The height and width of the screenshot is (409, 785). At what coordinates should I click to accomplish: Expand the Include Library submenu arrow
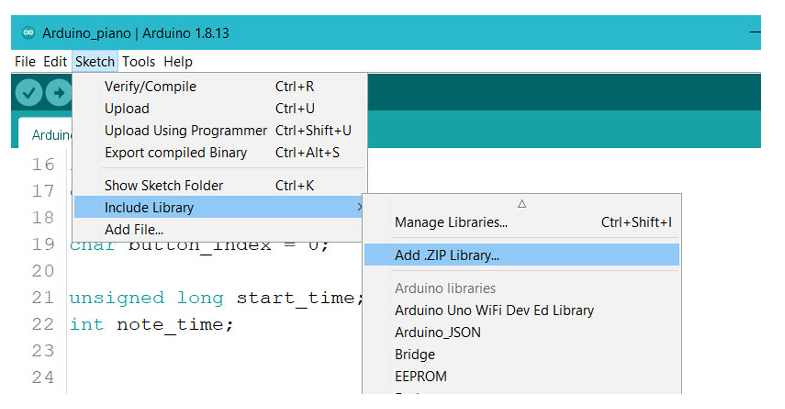click(x=360, y=208)
